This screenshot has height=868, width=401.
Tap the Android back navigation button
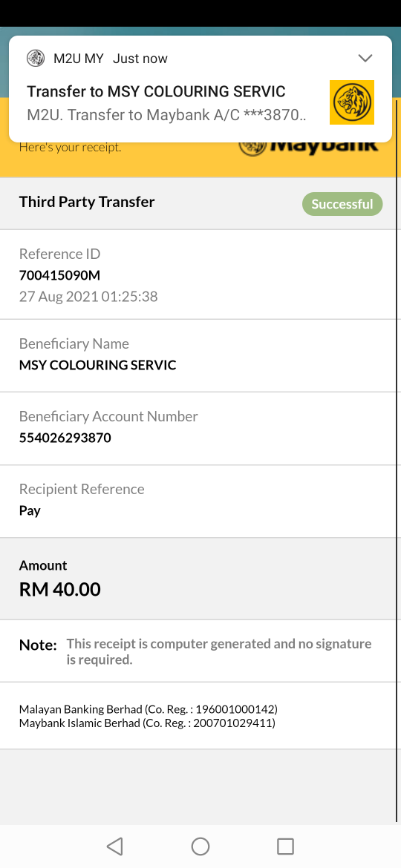click(114, 846)
